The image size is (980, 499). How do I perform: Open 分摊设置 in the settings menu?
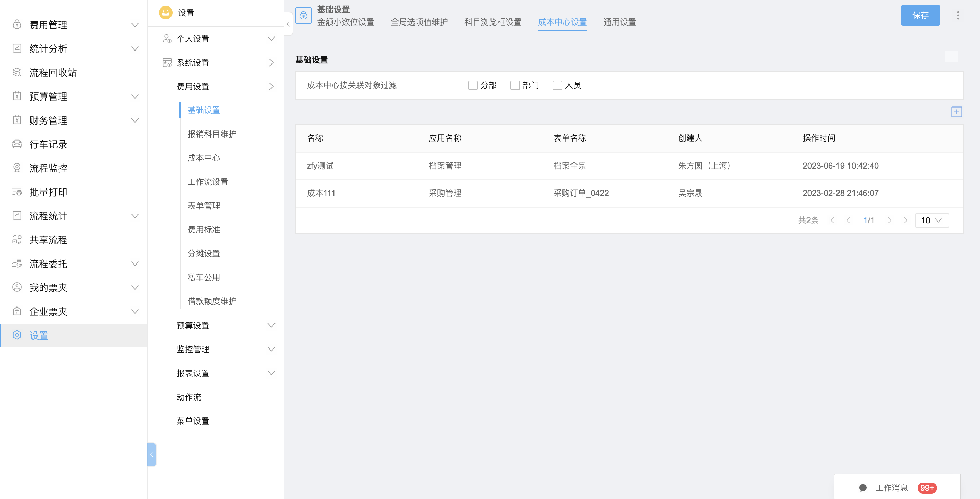tap(204, 253)
